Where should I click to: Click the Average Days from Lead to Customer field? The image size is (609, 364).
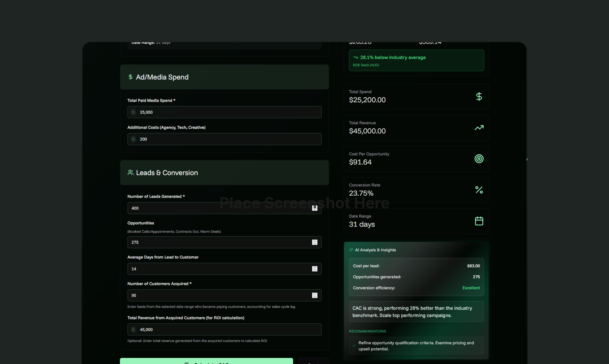(x=224, y=269)
